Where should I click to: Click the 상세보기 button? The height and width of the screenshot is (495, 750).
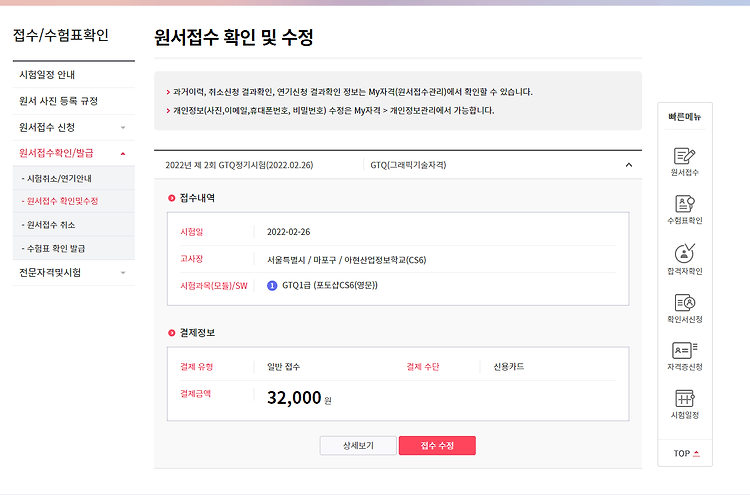(358, 445)
